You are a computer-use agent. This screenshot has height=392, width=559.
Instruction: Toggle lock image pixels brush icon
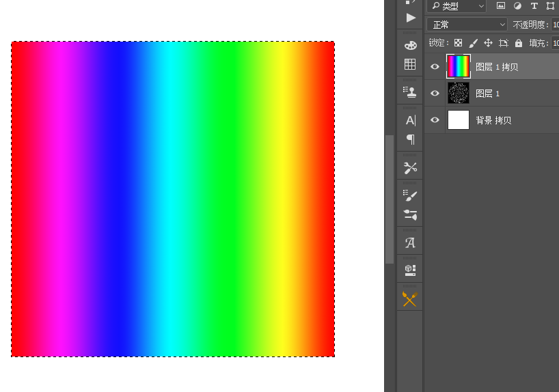(473, 43)
